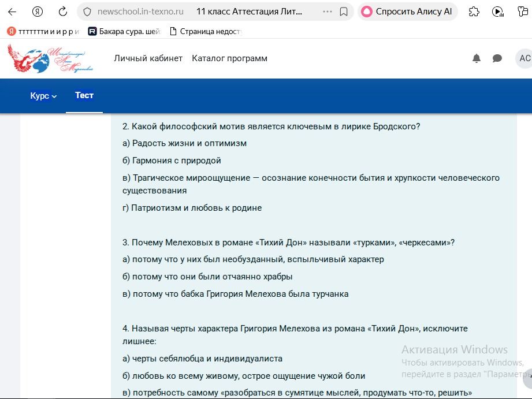Screen dimensions: 532x399
Task: Click answer 'в) бабка Григория была турчанка'
Action: coord(236,294)
